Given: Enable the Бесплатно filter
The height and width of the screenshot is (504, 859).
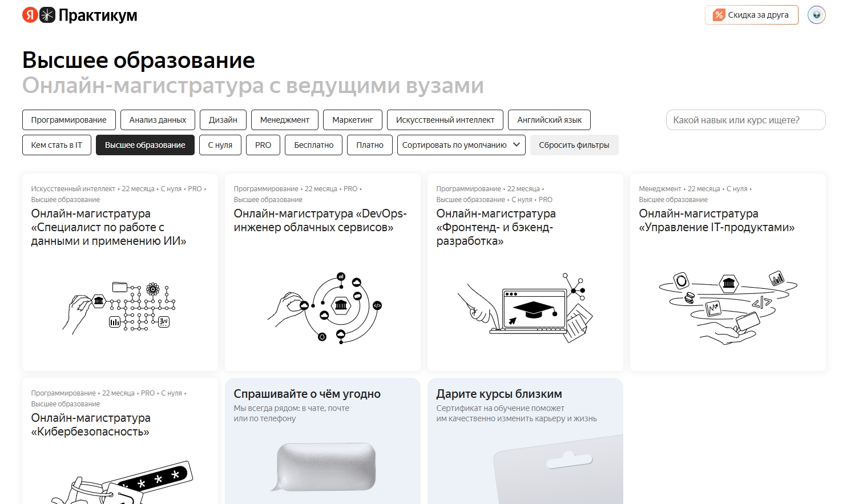Looking at the screenshot, I should coord(313,145).
